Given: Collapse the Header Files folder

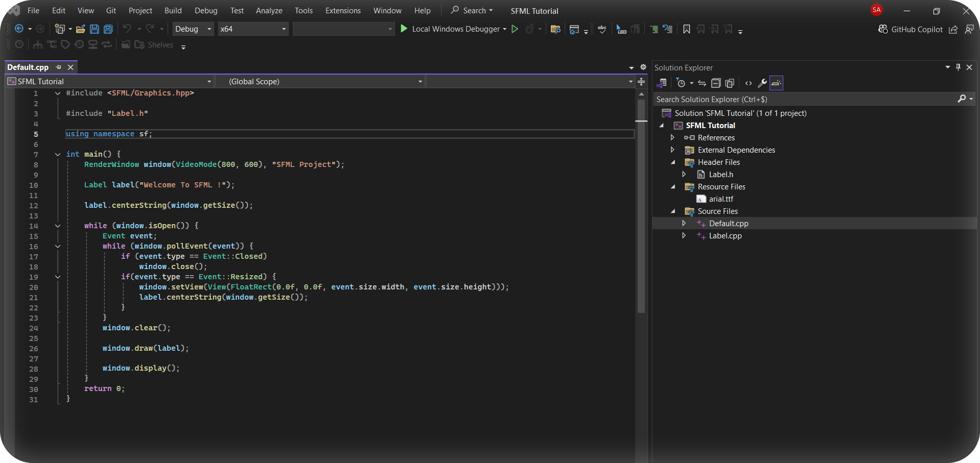Looking at the screenshot, I should tap(672, 162).
